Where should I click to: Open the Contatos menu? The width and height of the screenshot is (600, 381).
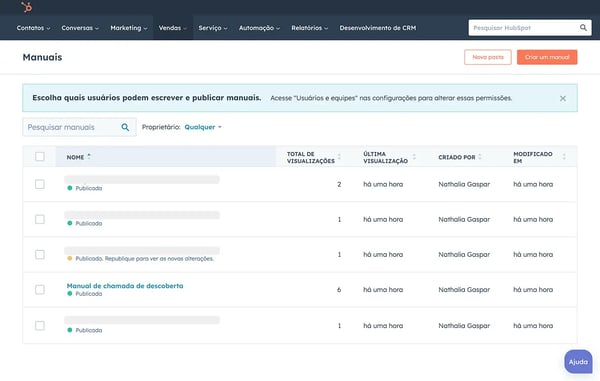[33, 28]
